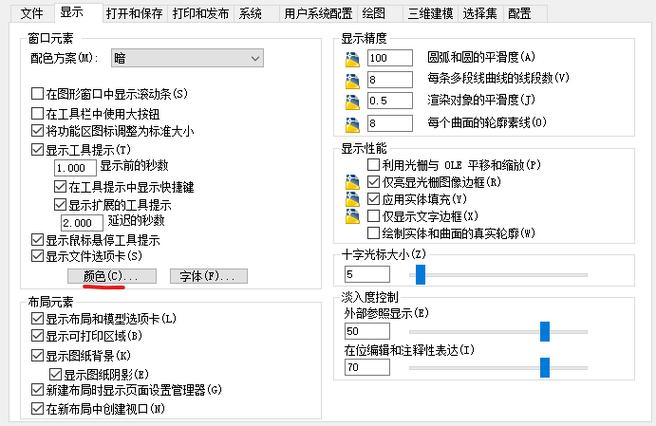Click the 十字光标大小 field showing 5
Viewport: 656px width, 426px height.
pyautogui.click(x=367, y=275)
